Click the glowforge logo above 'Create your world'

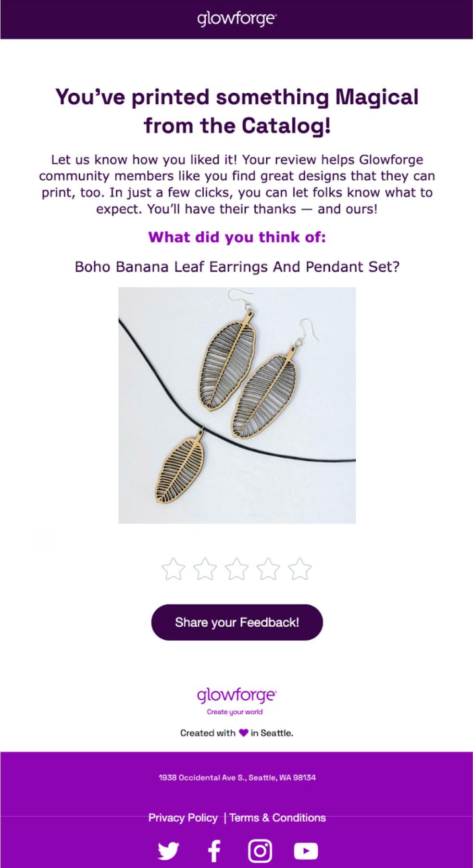(236, 696)
